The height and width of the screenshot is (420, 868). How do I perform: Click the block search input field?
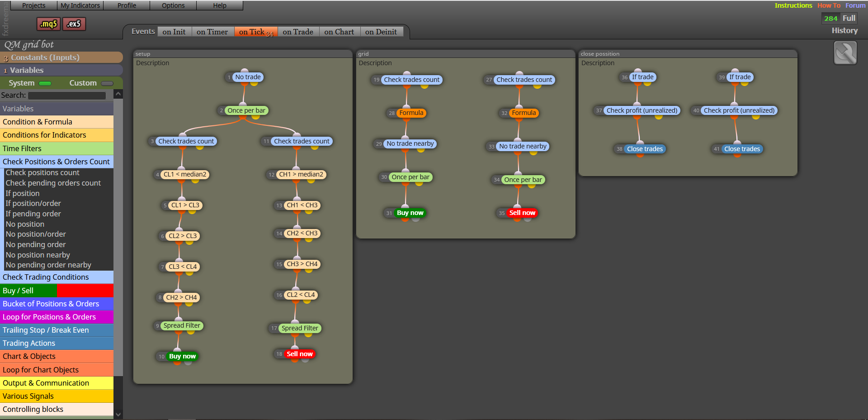[x=67, y=95]
